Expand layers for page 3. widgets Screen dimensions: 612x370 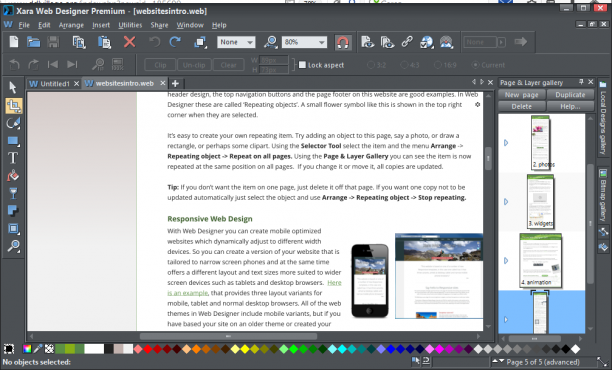(506, 202)
